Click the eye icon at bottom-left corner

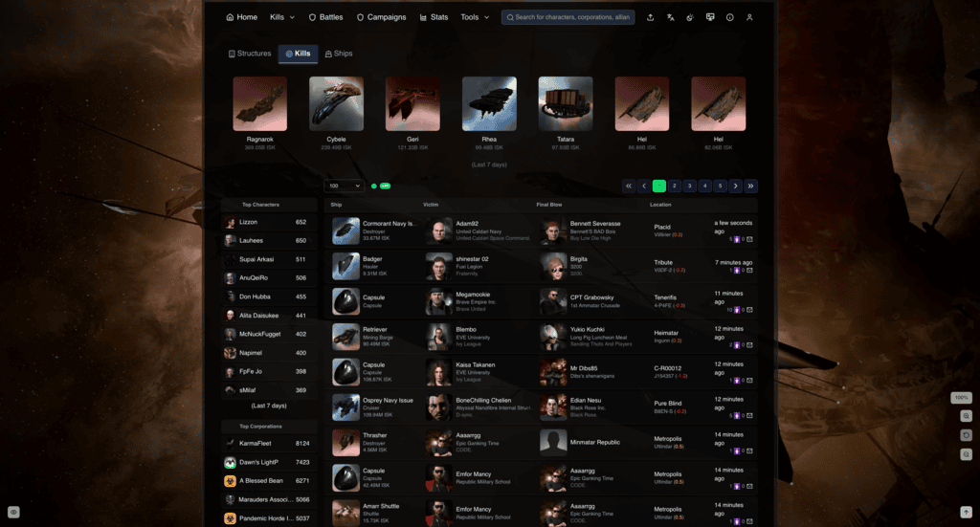13,512
